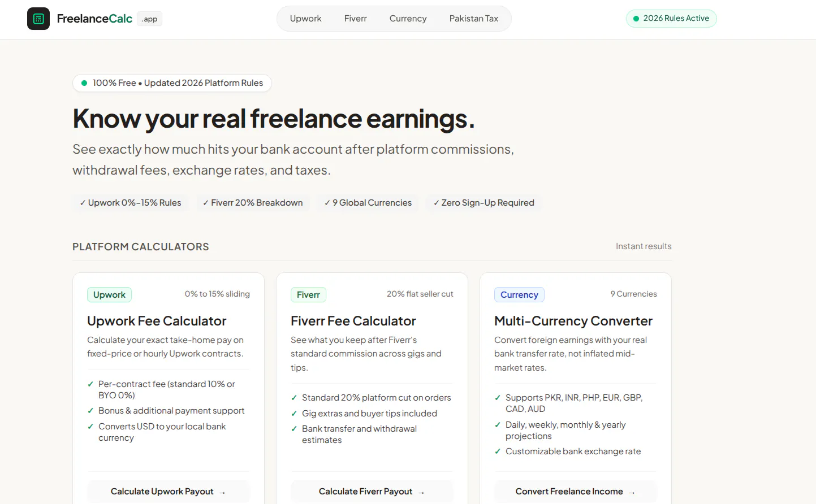
Task: Click the 'PLATFORM CALCULATORS' section label
Action: 141,247
